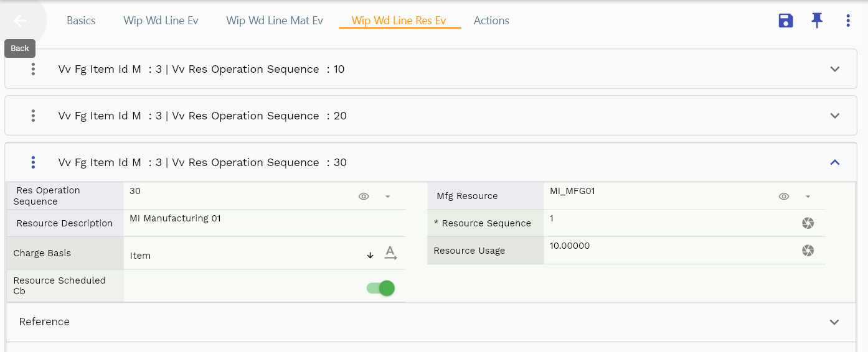Expand the Operation Sequence 10 panel
868x352 pixels.
click(x=835, y=69)
